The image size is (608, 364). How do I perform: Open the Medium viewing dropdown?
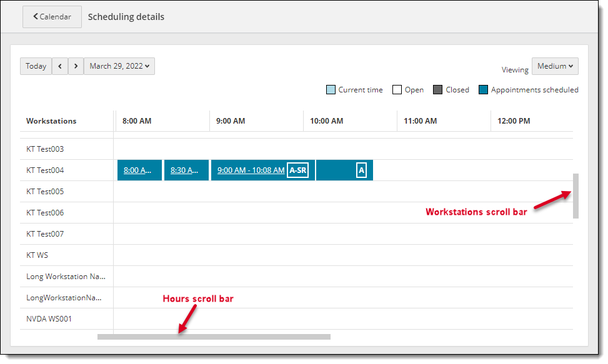point(555,66)
